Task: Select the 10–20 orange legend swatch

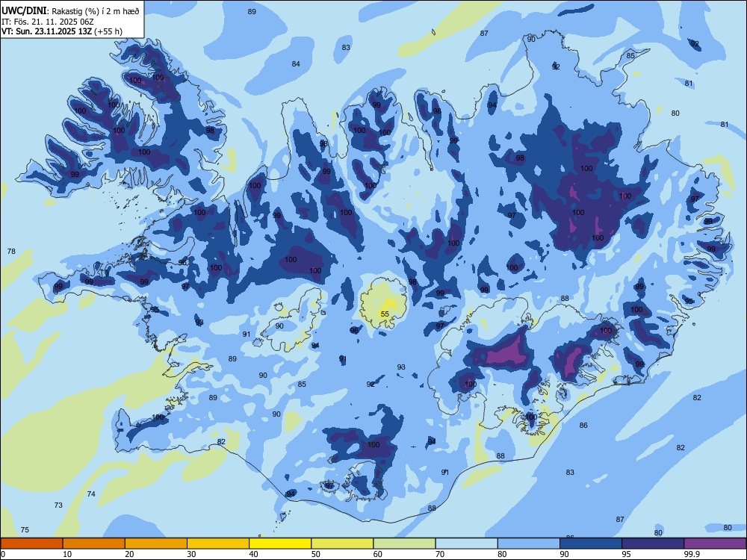Action: (x=94, y=544)
